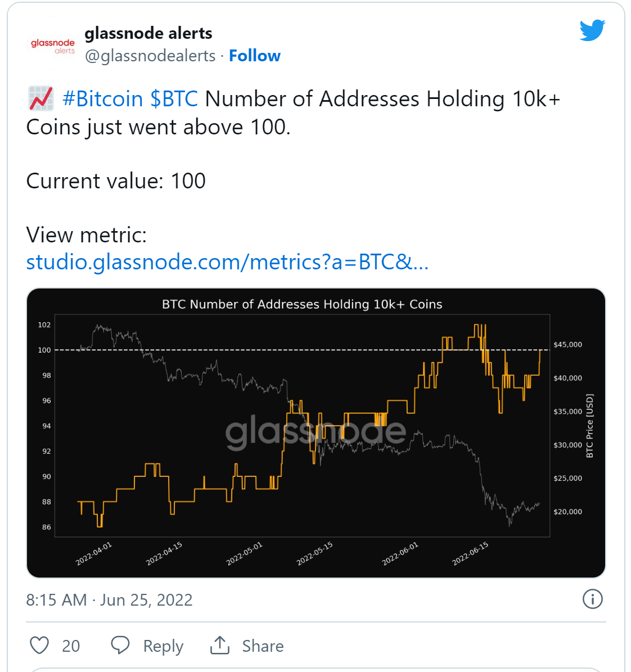Image resolution: width=631 pixels, height=672 pixels.
Task: Open the tweet info circle icon
Action: 592,599
